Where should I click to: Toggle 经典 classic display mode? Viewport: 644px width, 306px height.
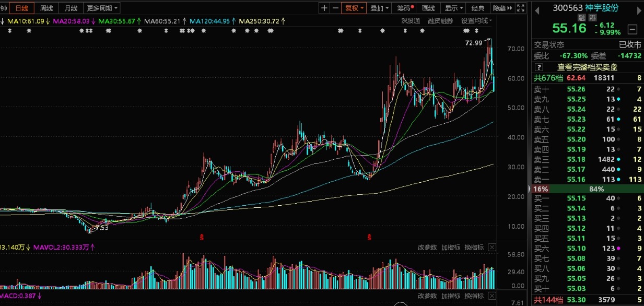[478, 8]
